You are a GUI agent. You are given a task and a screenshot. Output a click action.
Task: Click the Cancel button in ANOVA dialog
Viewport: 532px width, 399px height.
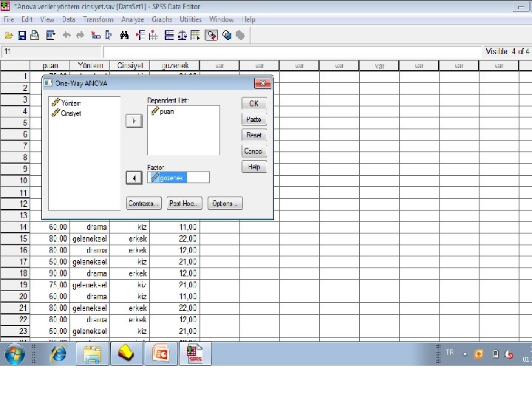coord(253,151)
